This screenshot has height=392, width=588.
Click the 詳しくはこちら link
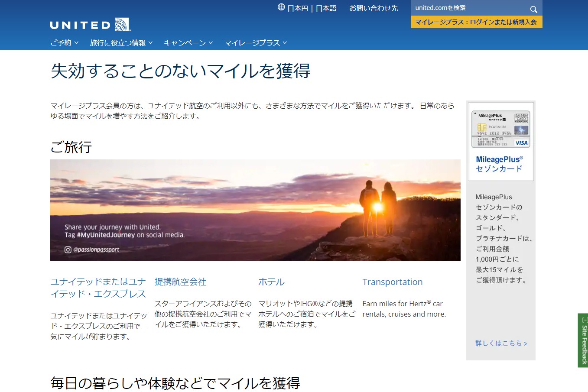[x=501, y=343]
